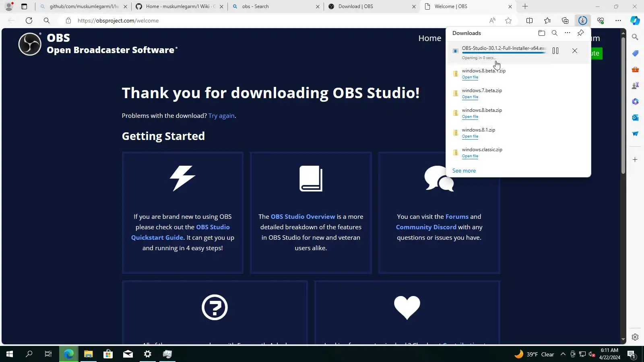Viewport: 644px width, 362px height.
Task: Click the page vertical scrollbar
Action: click(623, 105)
